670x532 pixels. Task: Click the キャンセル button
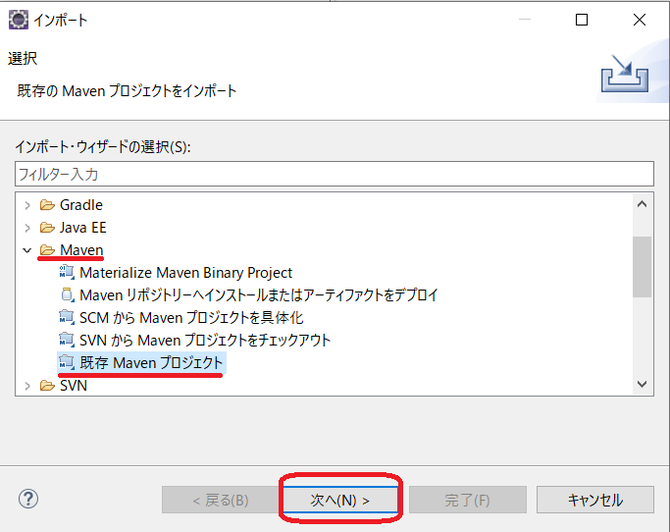coord(595,500)
